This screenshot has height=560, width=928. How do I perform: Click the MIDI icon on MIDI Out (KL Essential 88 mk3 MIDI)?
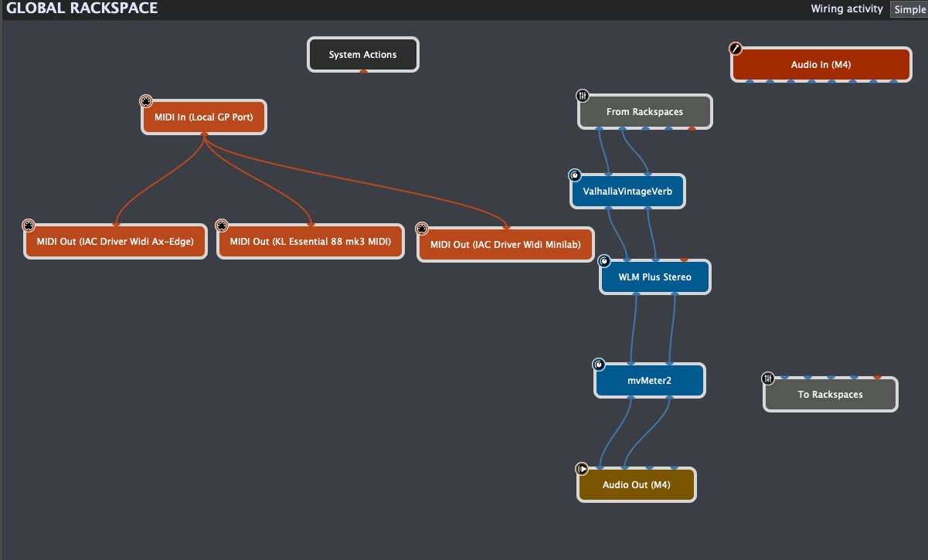[222, 226]
